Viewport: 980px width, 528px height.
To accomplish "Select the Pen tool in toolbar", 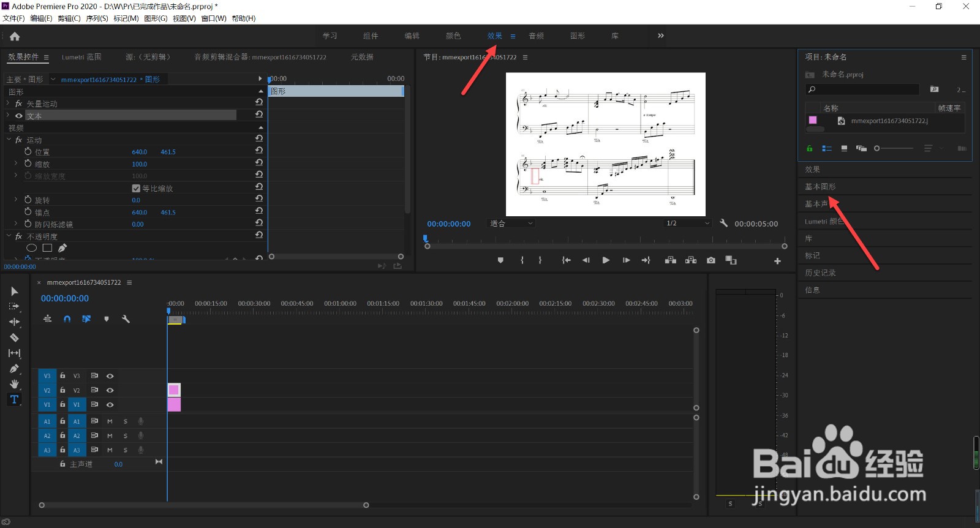I will [x=14, y=369].
